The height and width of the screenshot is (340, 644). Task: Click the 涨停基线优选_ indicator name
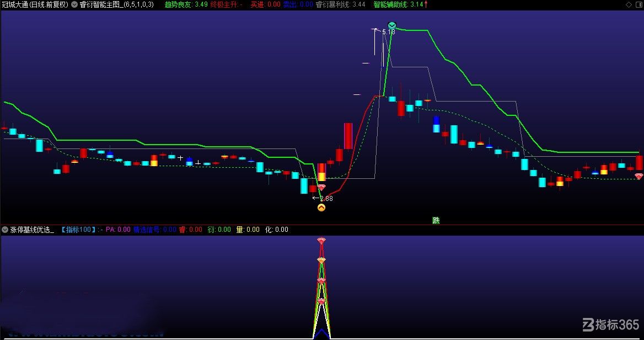click(x=32, y=230)
